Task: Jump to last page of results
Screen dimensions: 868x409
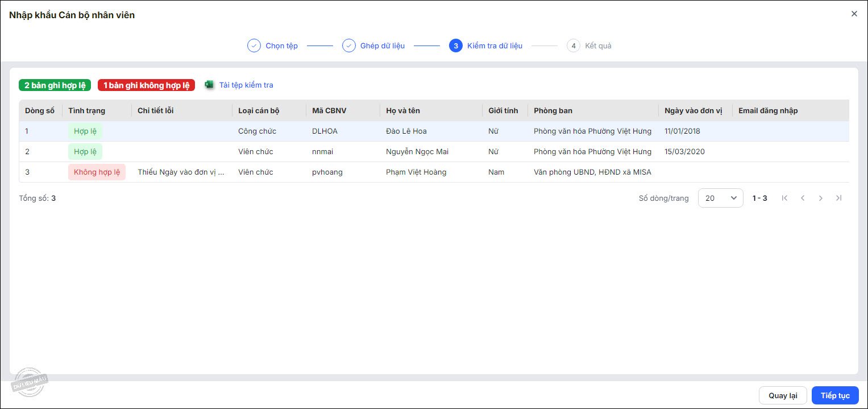Action: pos(838,198)
